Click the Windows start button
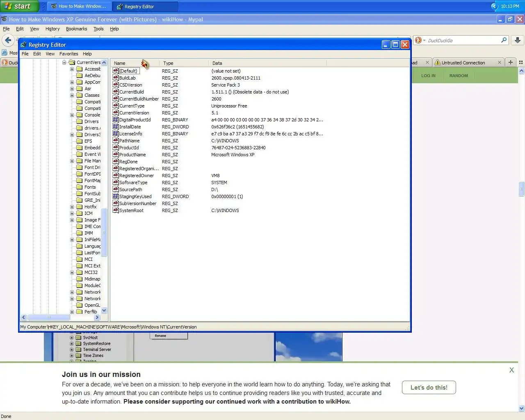This screenshot has height=420, width=525. pyautogui.click(x=19, y=6)
